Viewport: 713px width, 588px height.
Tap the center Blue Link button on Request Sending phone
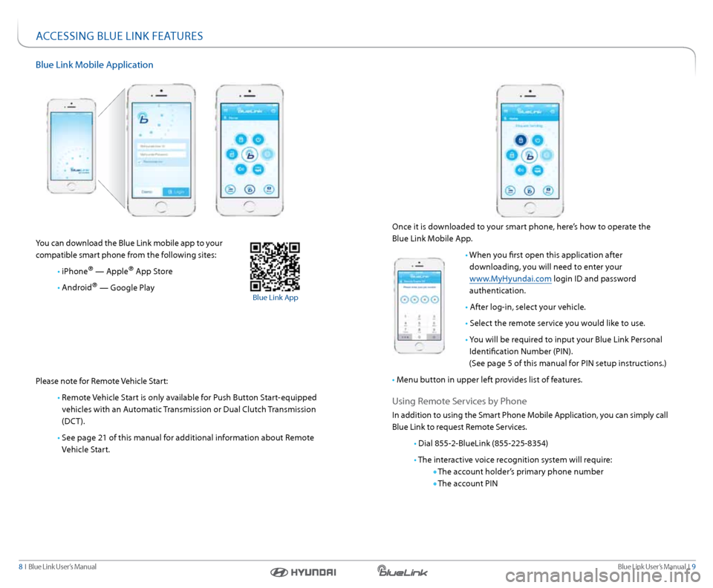coord(530,155)
